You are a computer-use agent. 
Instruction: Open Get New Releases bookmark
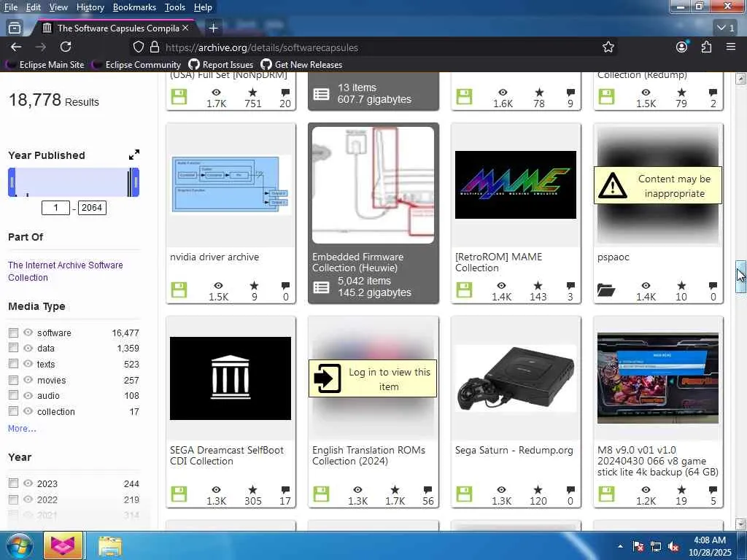pyautogui.click(x=301, y=64)
